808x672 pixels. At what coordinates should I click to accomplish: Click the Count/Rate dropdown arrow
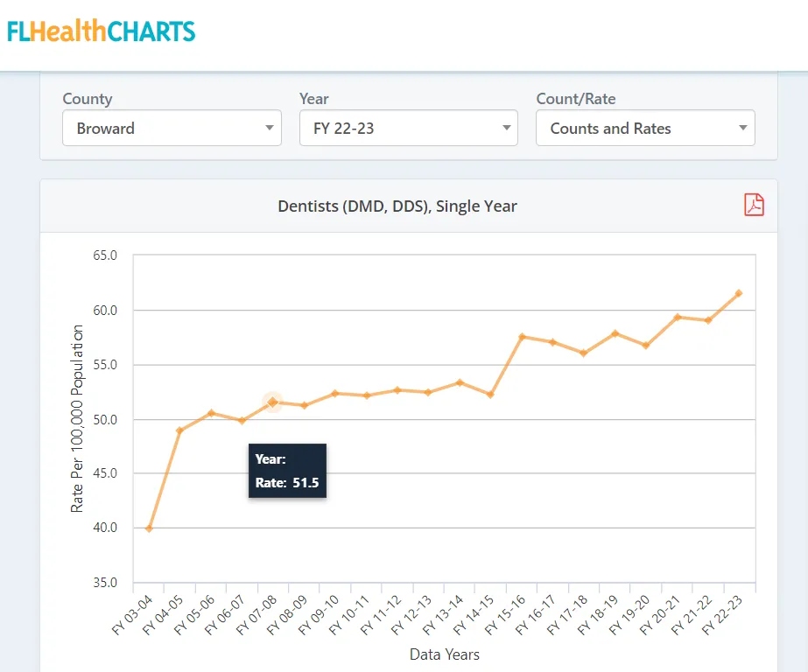tap(744, 128)
